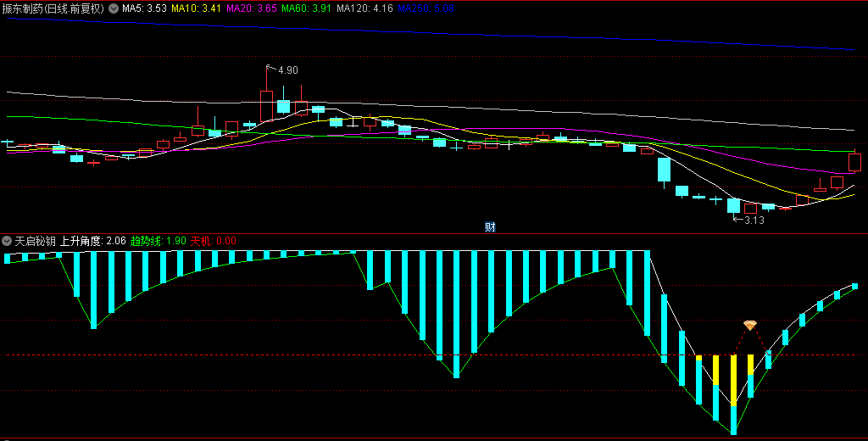Click the orange diamond signal icon
This screenshot has height=441, width=868.
(x=750, y=325)
